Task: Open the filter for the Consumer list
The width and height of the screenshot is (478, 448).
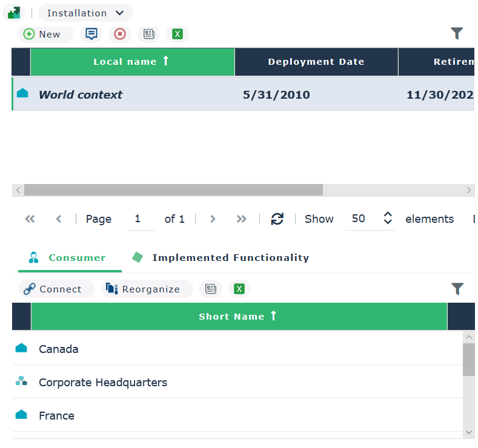Action: point(457,289)
